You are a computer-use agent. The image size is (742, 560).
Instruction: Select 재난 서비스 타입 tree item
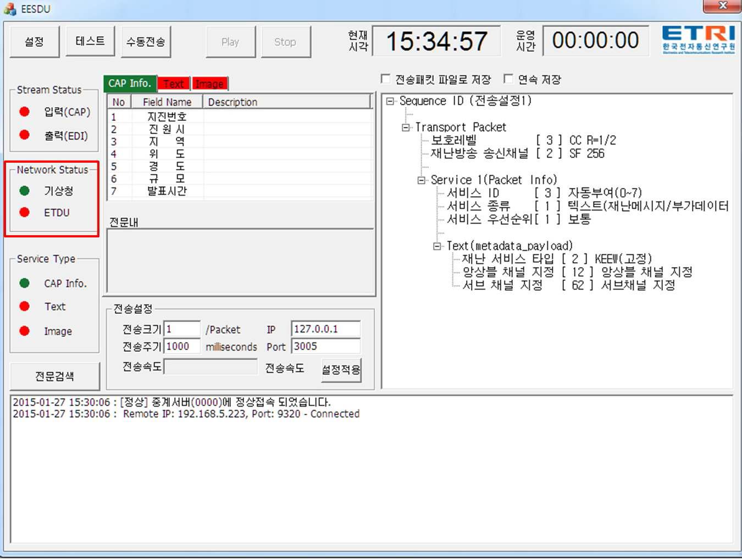point(557,259)
